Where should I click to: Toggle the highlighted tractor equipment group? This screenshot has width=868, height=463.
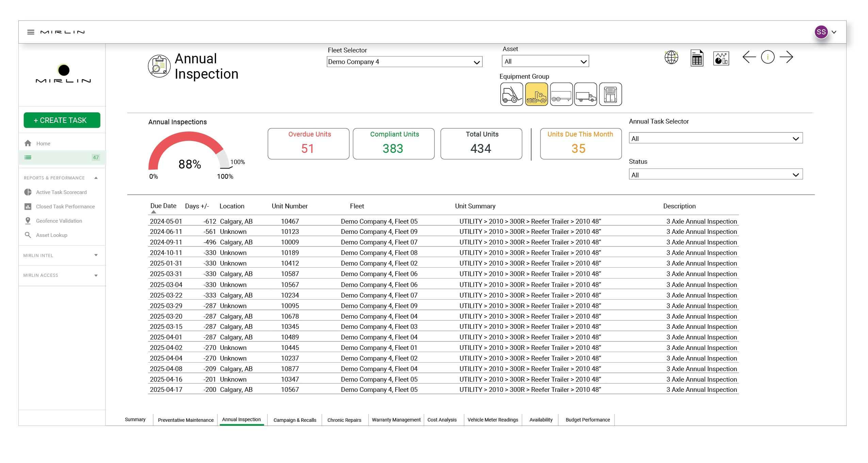coord(536,94)
